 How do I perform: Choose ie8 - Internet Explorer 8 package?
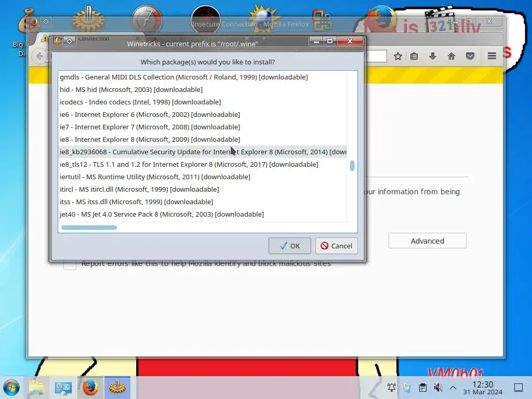pyautogui.click(x=203, y=139)
